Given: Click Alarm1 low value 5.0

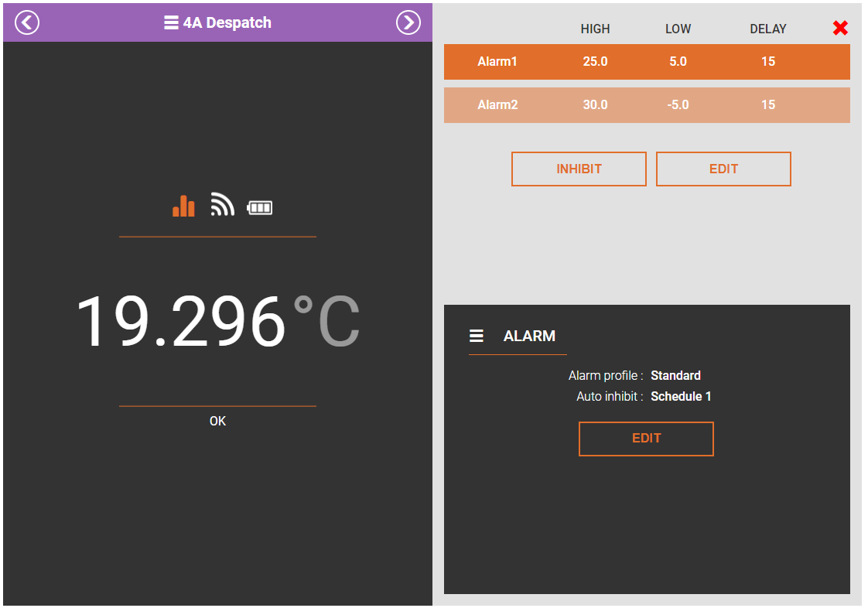Looking at the screenshot, I should coord(678,61).
